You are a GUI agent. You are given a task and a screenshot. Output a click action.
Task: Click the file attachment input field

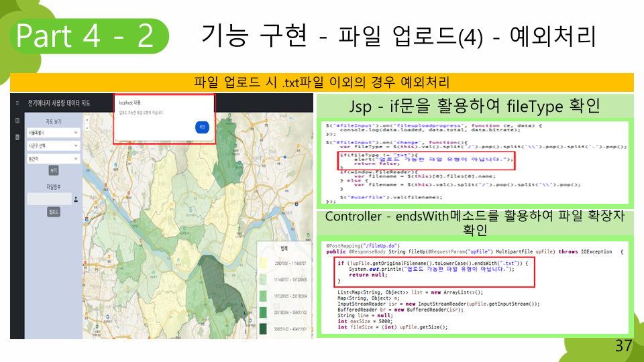click(x=48, y=199)
